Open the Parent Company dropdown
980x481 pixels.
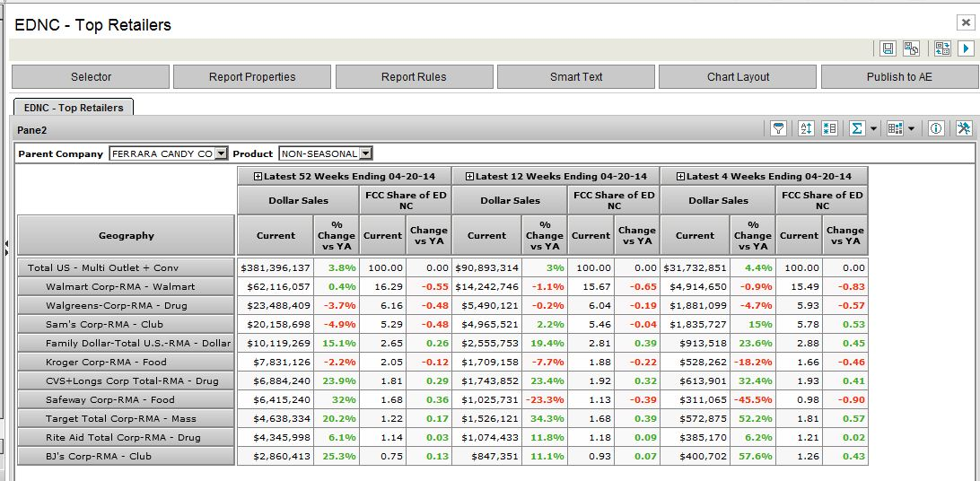click(x=222, y=153)
